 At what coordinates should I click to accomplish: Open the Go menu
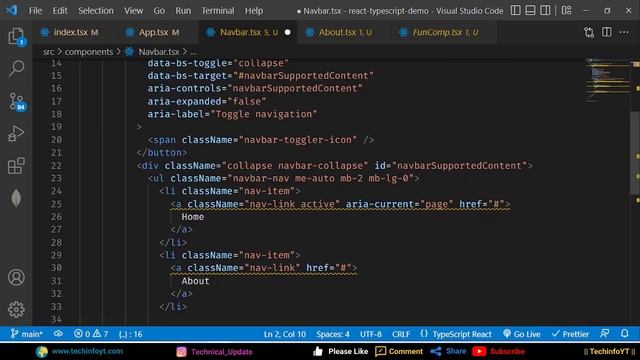point(159,11)
